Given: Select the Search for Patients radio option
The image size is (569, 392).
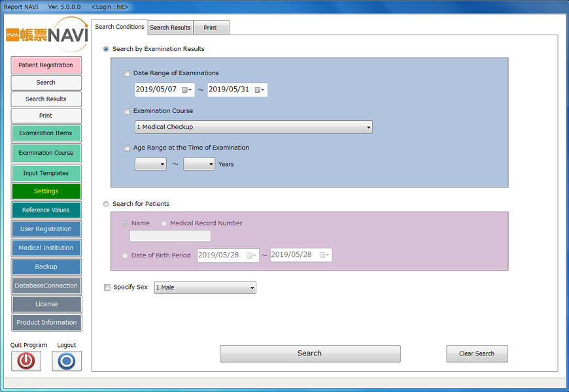Looking at the screenshot, I should click(106, 204).
